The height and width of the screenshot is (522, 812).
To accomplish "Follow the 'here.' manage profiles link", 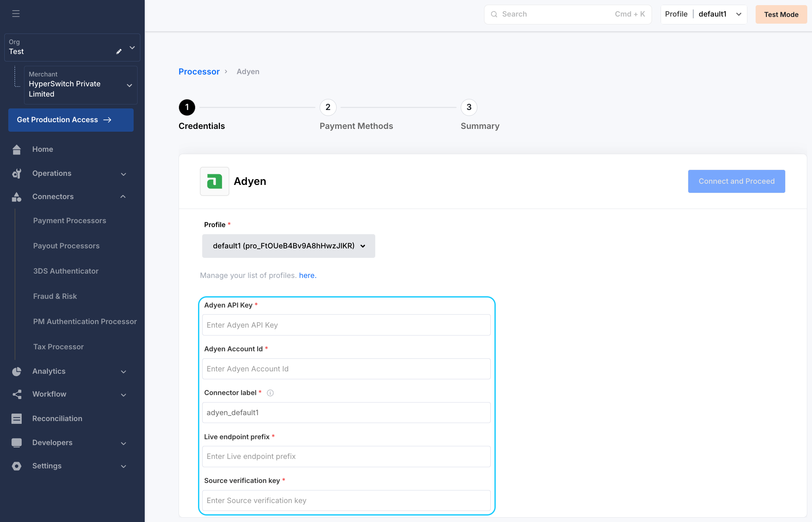I will (x=307, y=276).
